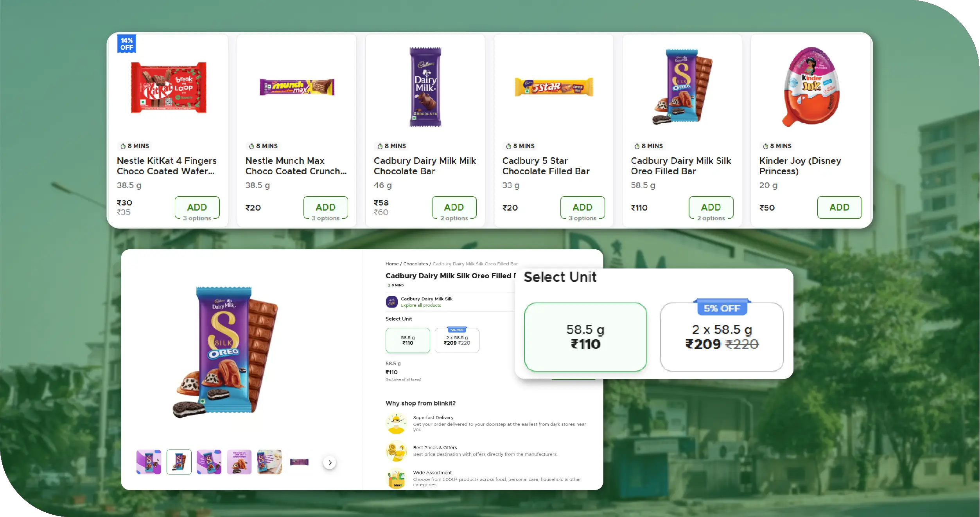Open Kinder Joy product image
Viewport: 980px width, 517px height.
point(811,87)
